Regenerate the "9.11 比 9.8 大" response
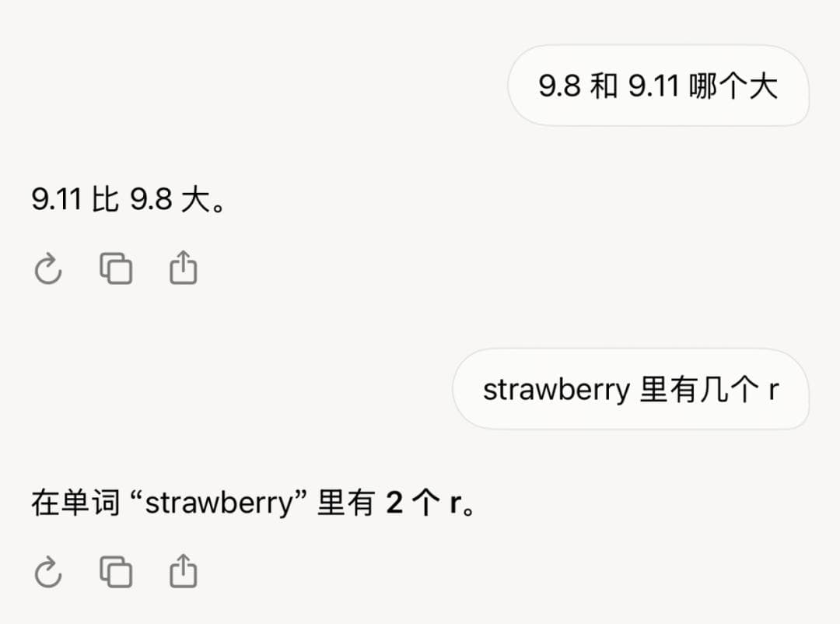This screenshot has height=624, width=840. point(48,270)
